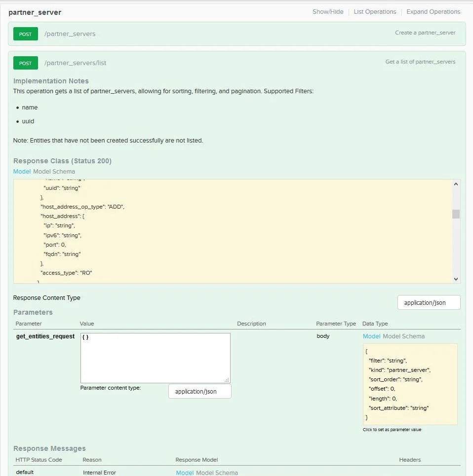Click Model link in Response Messages row

coord(185,473)
